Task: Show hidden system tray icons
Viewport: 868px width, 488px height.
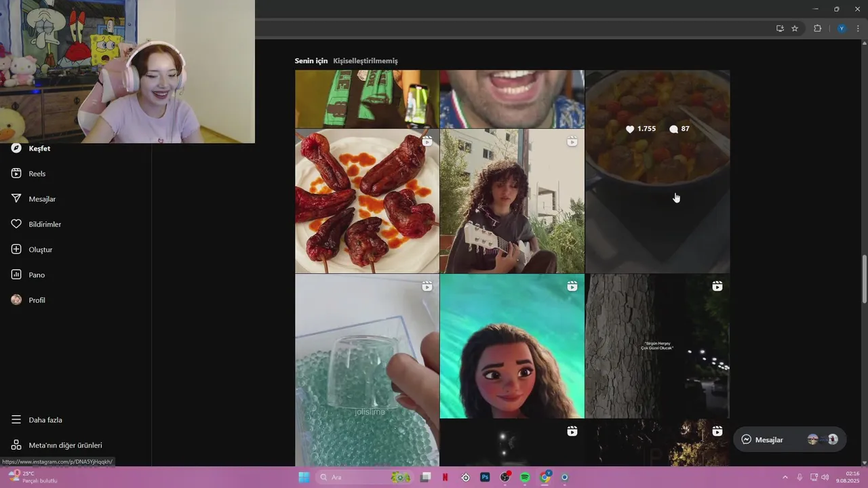Action: pyautogui.click(x=785, y=477)
